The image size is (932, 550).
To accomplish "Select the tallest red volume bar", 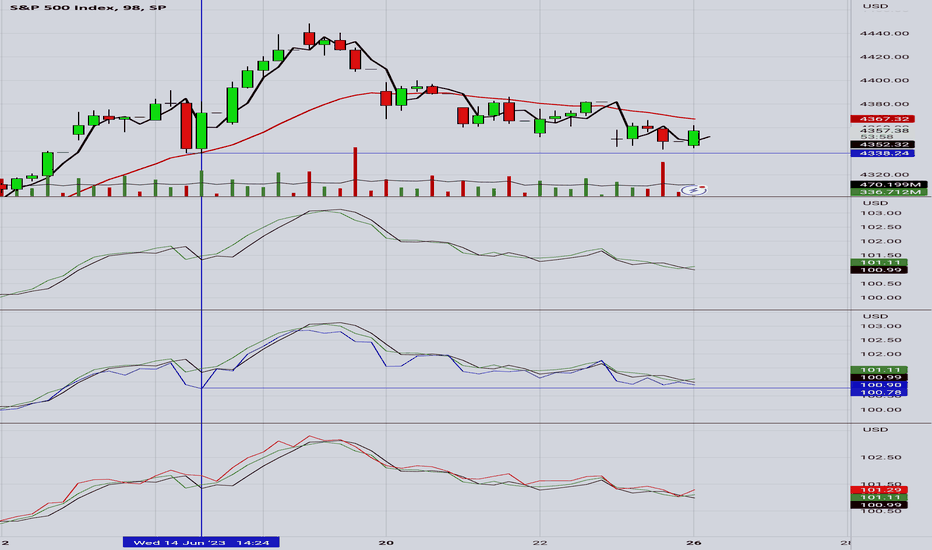I will coord(355,172).
